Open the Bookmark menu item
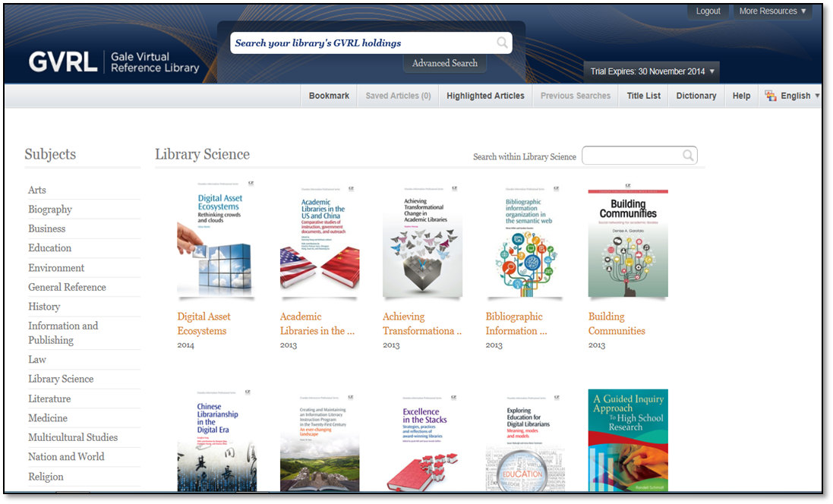Image resolution: width=833 pixels, height=504 pixels. pos(329,96)
